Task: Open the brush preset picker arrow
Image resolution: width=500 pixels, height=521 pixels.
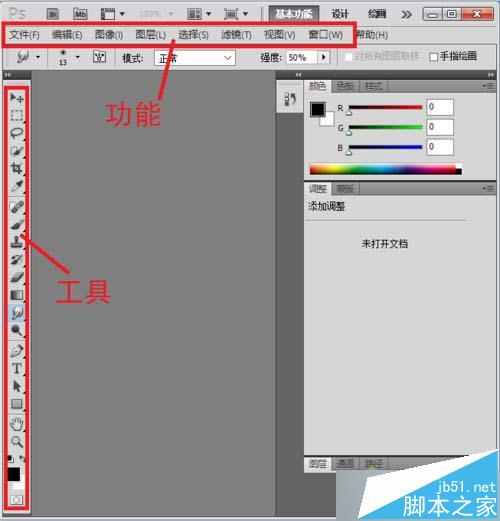Action: click(x=78, y=57)
